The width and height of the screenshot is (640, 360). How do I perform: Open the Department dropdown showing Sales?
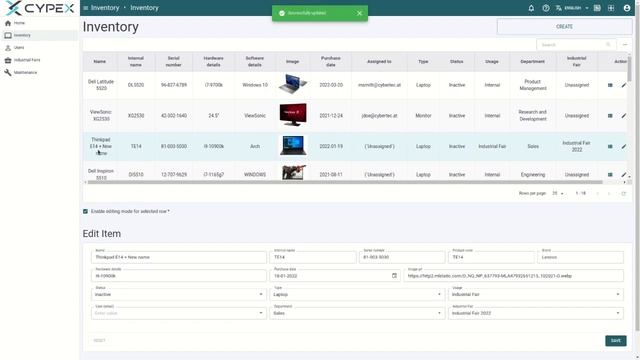[x=356, y=312]
